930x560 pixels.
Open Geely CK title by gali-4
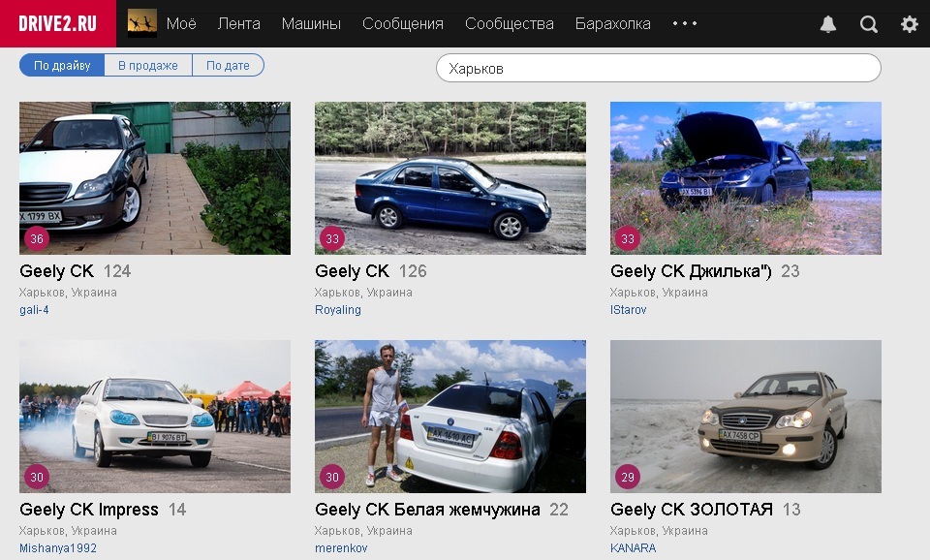(x=57, y=271)
